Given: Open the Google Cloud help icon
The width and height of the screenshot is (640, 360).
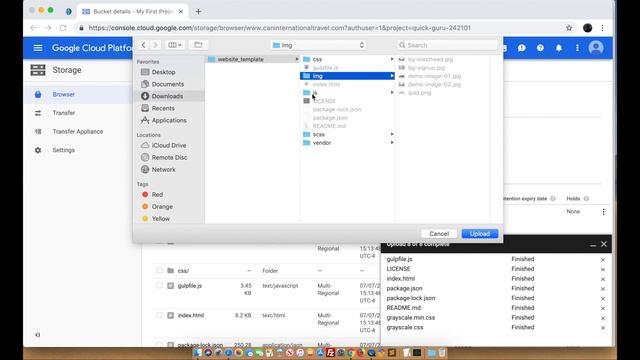Looking at the screenshot, I should pyautogui.click(x=540, y=48).
